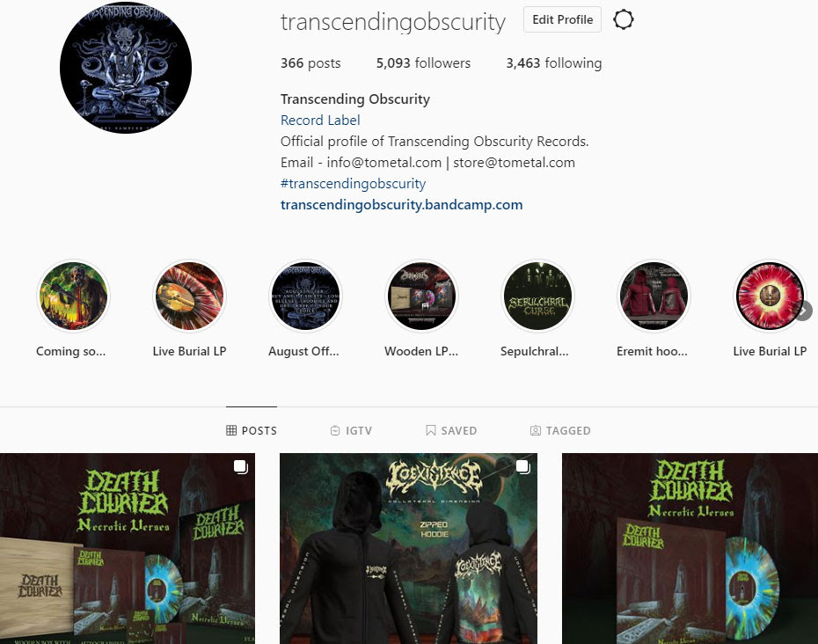Open the #transcendingobscurity hashtag link

354,184
